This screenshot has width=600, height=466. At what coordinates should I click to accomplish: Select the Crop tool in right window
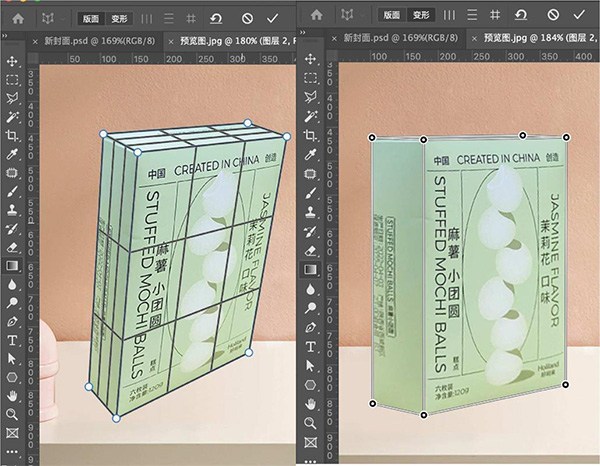(x=310, y=135)
